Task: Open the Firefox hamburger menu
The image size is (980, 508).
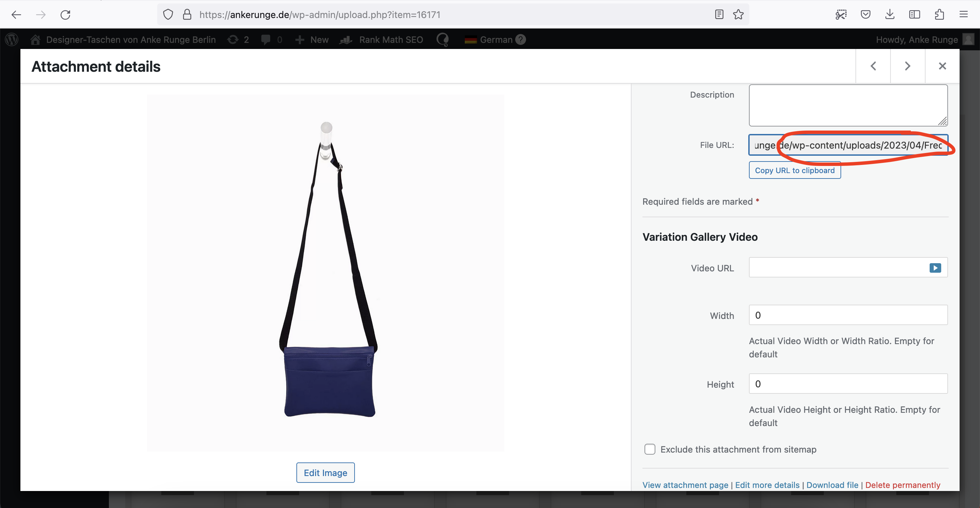Action: coord(963,14)
